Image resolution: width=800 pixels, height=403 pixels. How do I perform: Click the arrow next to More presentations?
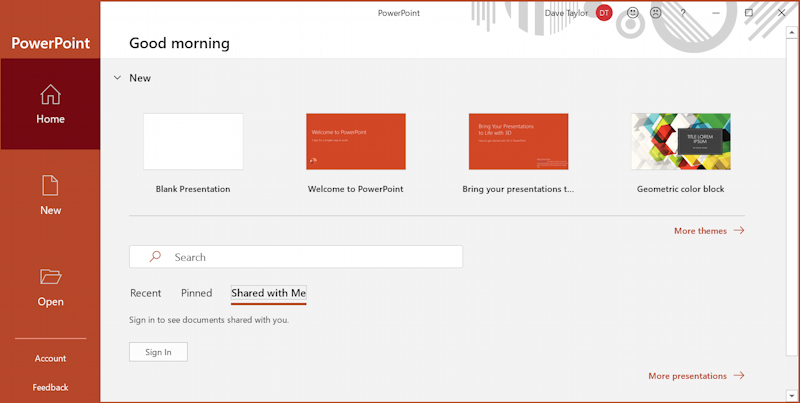[x=739, y=375]
